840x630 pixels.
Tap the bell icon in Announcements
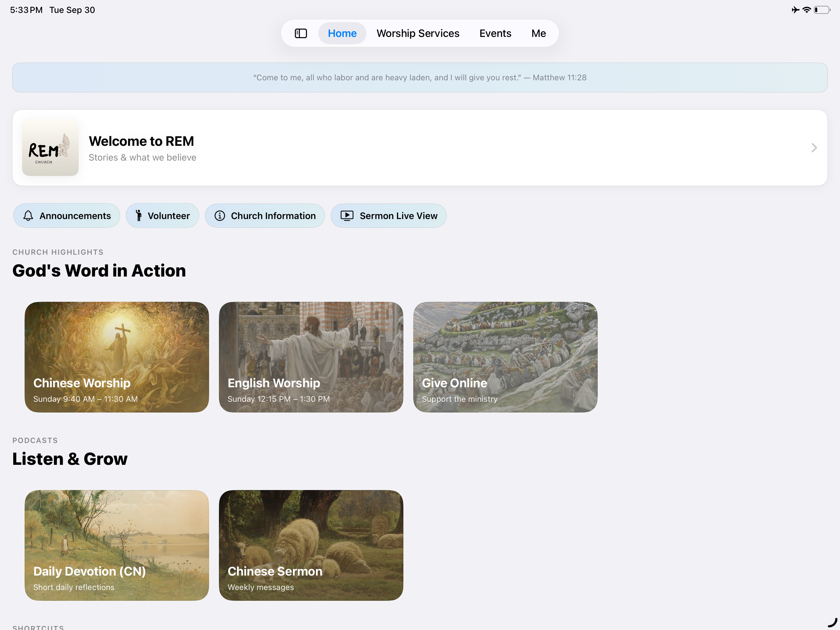pos(28,216)
